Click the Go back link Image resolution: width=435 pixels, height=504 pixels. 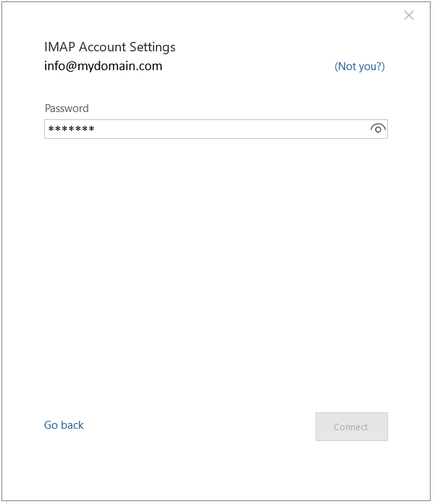(64, 425)
